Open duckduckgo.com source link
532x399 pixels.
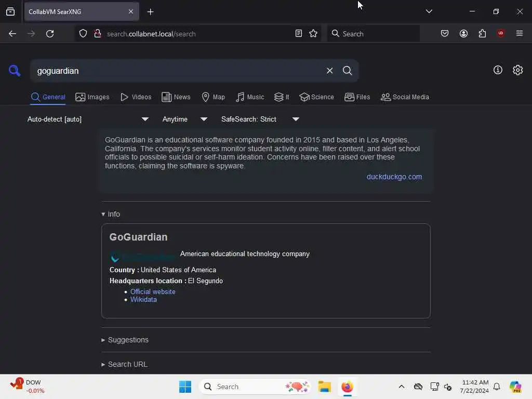pyautogui.click(x=394, y=177)
